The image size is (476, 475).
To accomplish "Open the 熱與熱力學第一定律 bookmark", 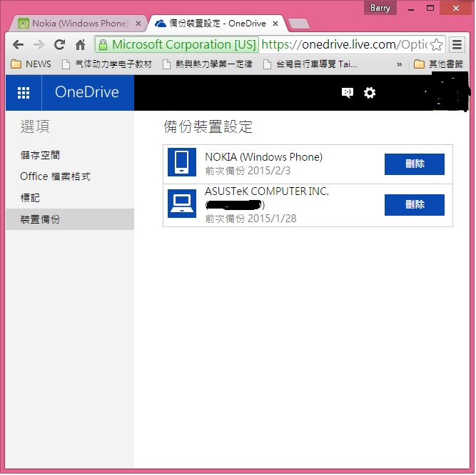I will tap(208, 64).
